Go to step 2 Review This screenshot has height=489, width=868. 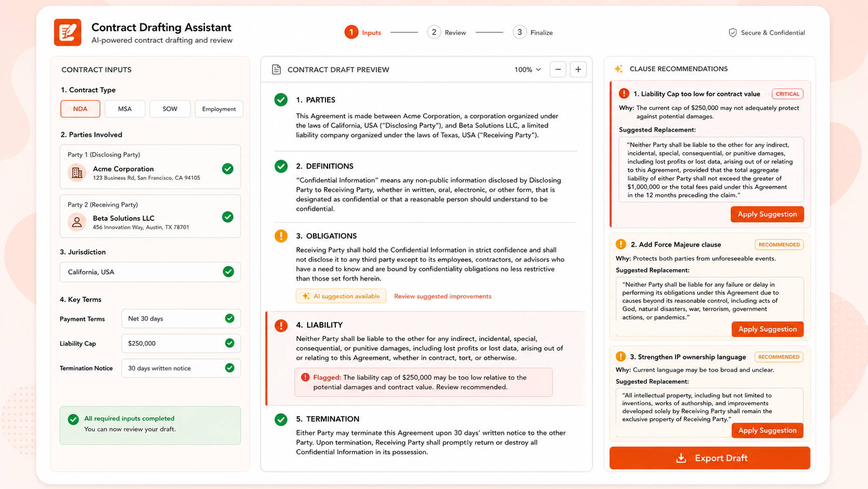446,32
